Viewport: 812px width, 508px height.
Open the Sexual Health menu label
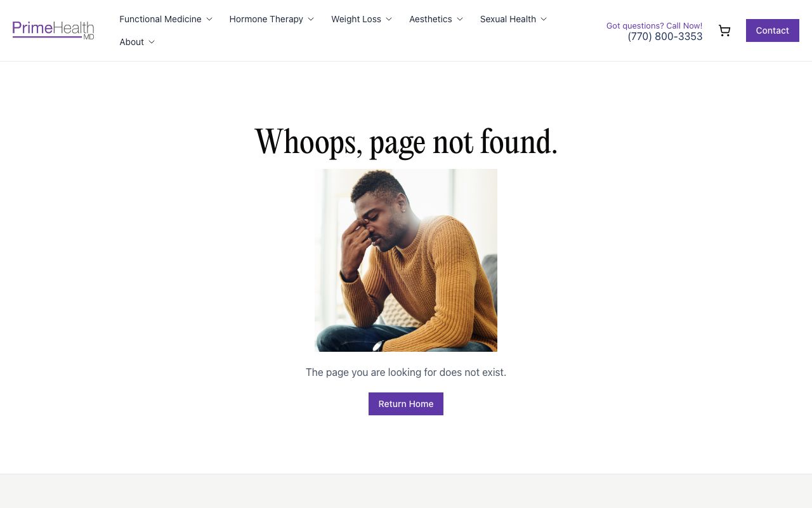(x=508, y=19)
